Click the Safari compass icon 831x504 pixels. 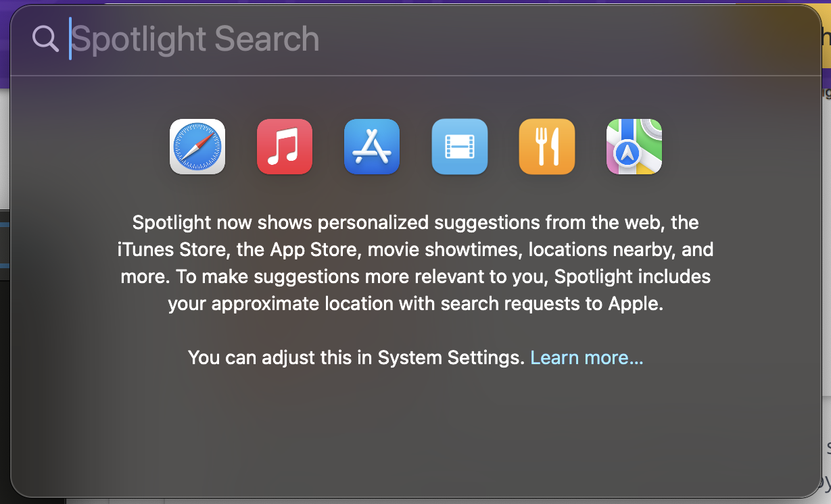197,147
